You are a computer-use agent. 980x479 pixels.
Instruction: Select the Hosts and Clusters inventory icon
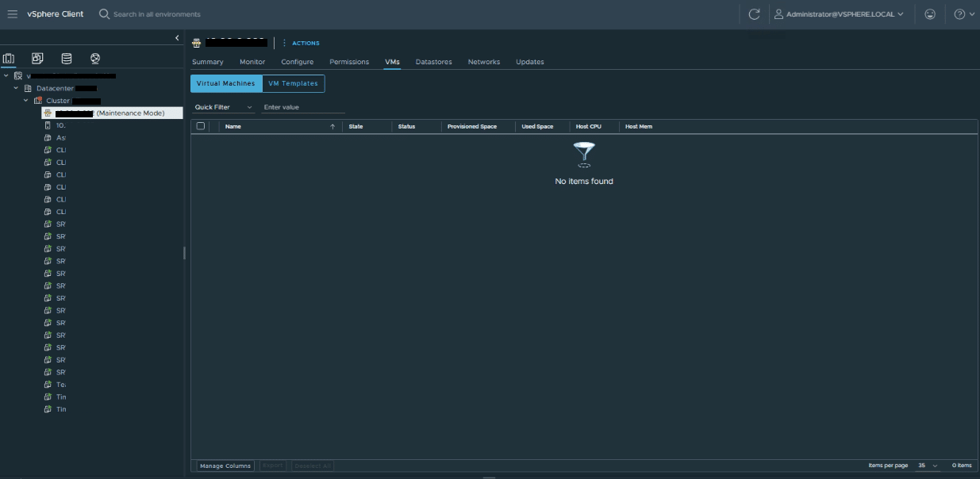9,59
